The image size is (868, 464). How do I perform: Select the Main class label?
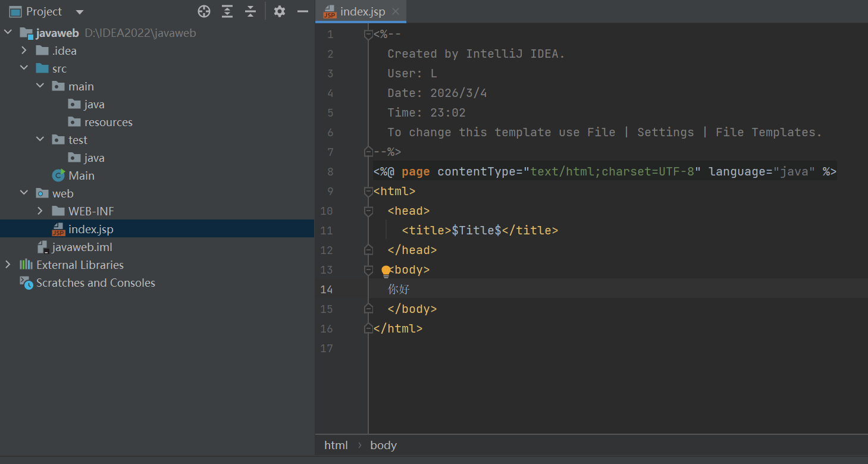[x=82, y=175]
